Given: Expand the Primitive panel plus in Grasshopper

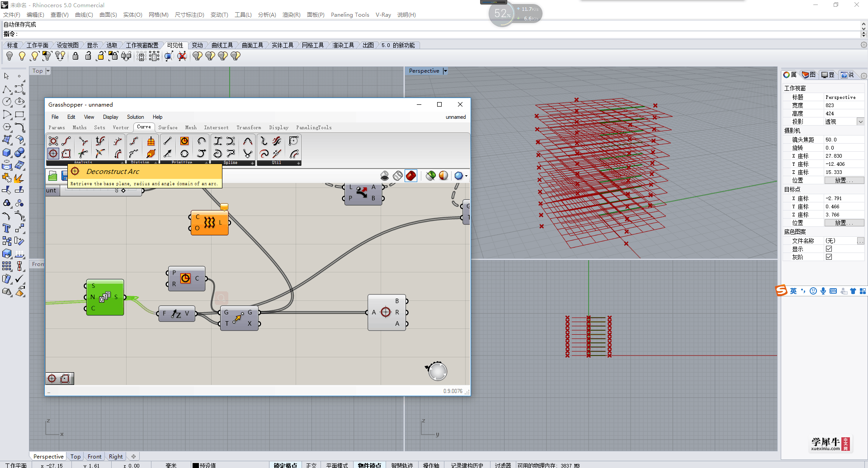Looking at the screenshot, I should pos(206,163).
